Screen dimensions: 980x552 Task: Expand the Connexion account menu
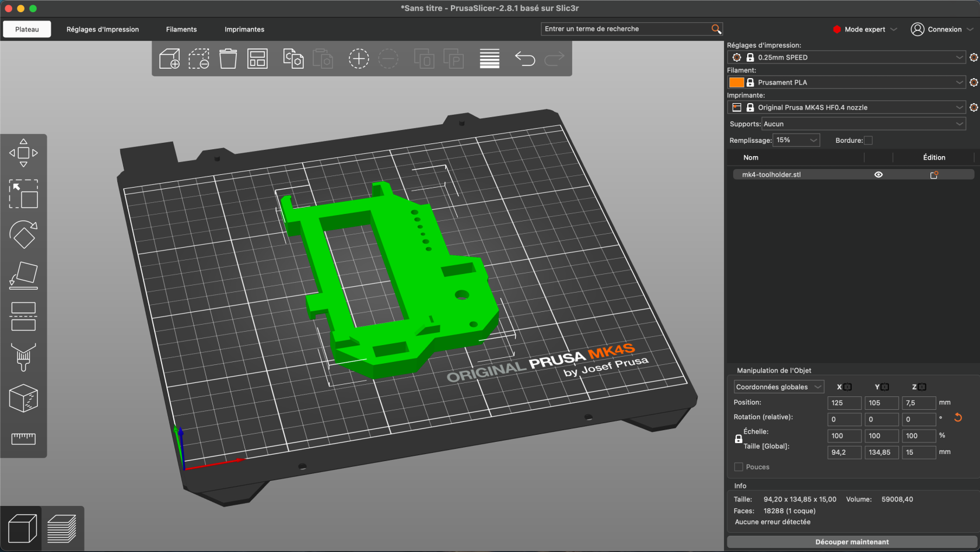tap(942, 29)
